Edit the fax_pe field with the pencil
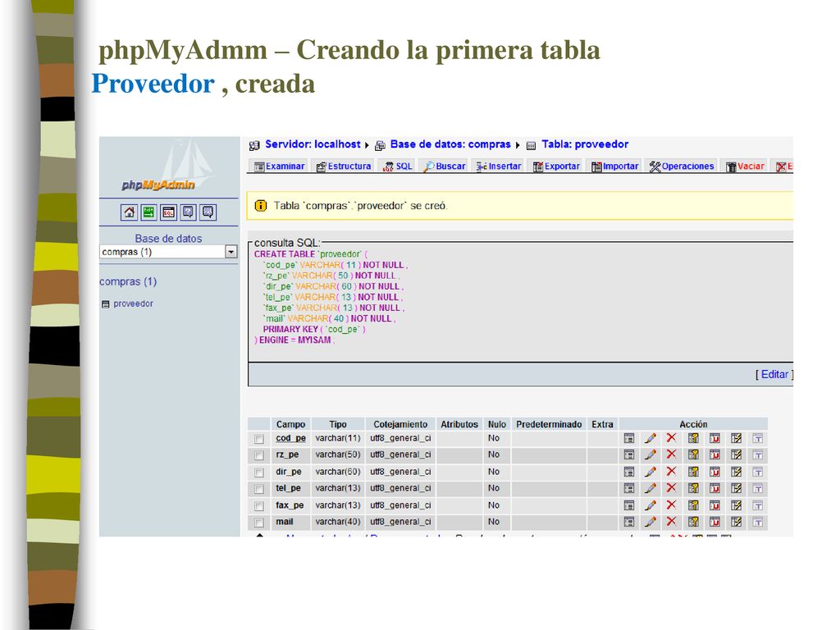 tap(651, 505)
